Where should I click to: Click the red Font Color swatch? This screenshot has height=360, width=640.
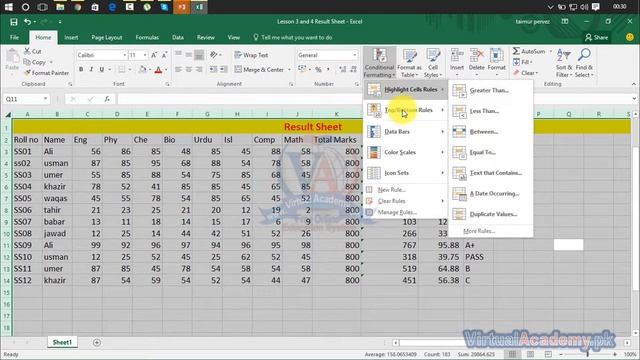(158, 70)
